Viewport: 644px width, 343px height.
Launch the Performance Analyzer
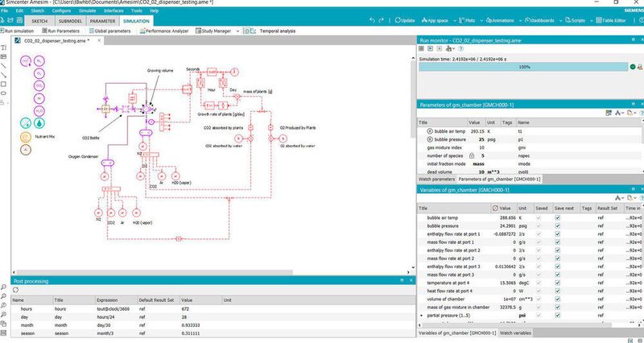tap(164, 31)
